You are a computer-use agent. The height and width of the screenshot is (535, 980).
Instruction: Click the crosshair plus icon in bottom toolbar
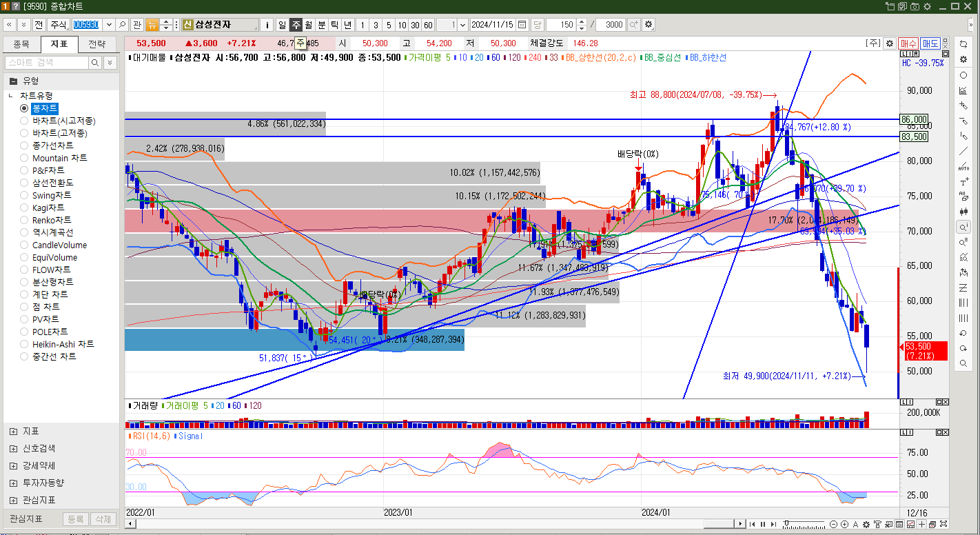pos(921,525)
